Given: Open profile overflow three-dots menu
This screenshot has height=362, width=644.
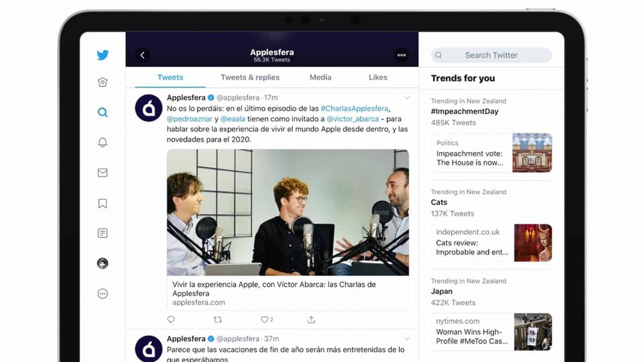Looking at the screenshot, I should 401,55.
